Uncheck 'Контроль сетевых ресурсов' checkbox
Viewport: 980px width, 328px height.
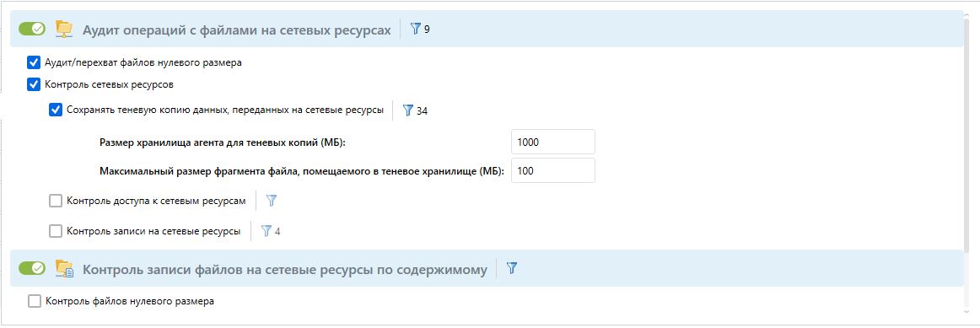click(x=34, y=83)
